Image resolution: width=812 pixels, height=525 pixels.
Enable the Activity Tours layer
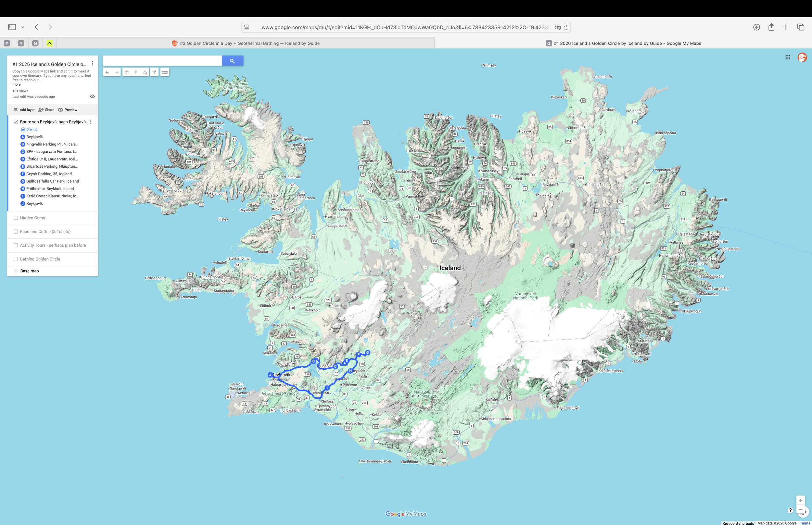click(x=16, y=245)
